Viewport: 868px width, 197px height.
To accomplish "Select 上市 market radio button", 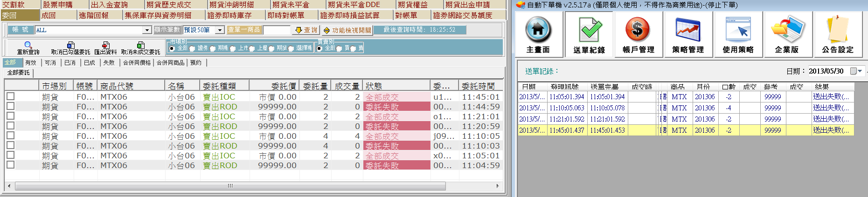I will pyautogui.click(x=232, y=48).
